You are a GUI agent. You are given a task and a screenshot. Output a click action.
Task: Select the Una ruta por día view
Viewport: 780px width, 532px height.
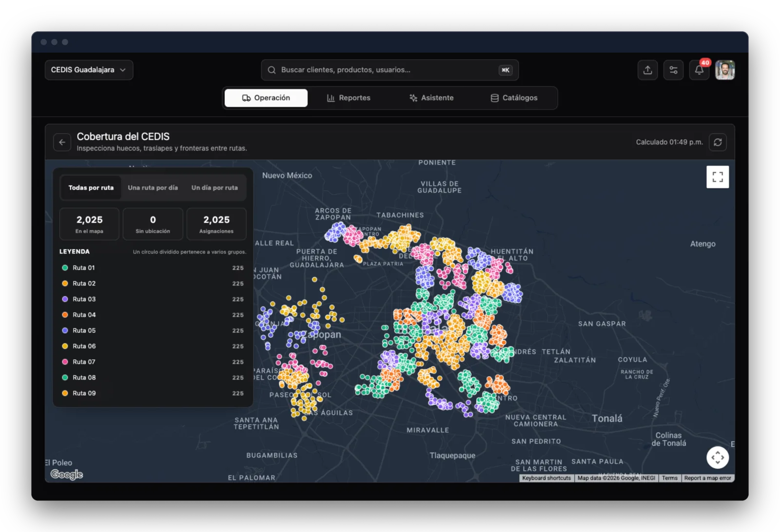[153, 188]
